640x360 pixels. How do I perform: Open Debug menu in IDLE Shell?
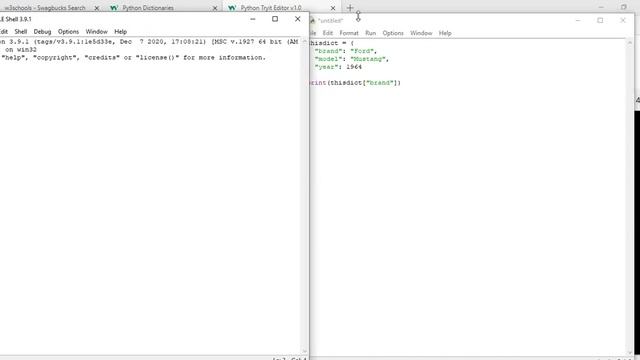[x=42, y=31]
